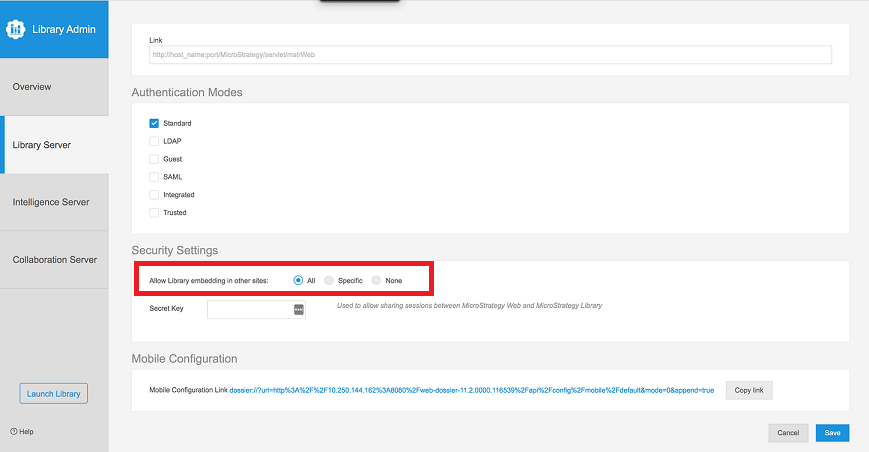Enable Trusted authentication mode
Viewport: 869px width, 452px height.
click(x=154, y=213)
